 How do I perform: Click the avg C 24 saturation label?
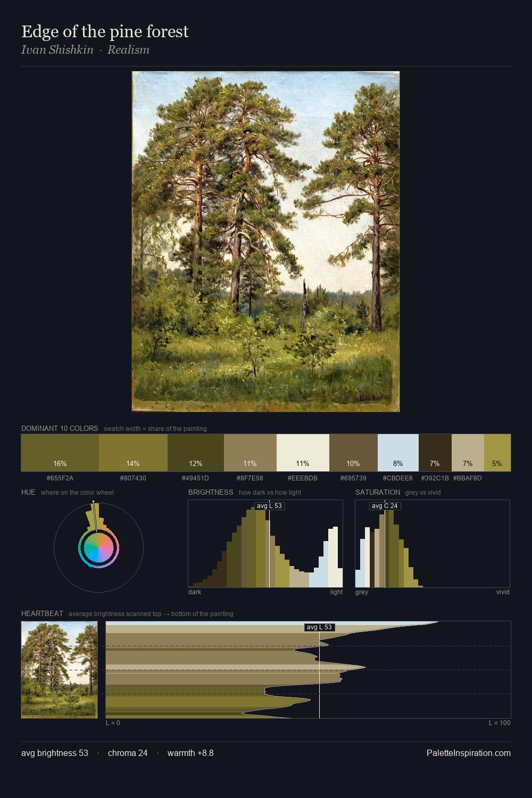385,506
